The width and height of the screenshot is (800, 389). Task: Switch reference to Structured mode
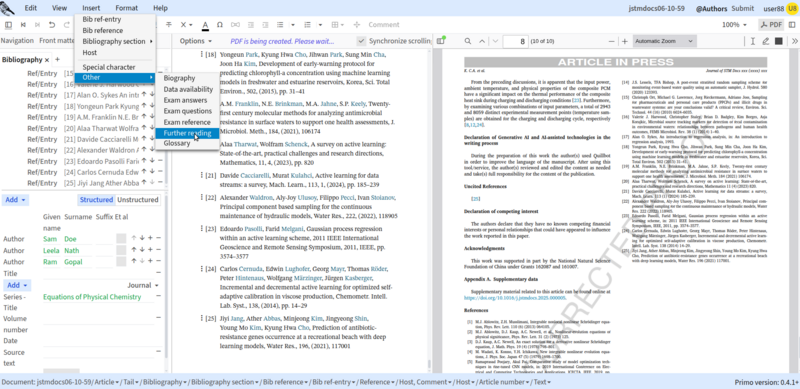click(96, 200)
